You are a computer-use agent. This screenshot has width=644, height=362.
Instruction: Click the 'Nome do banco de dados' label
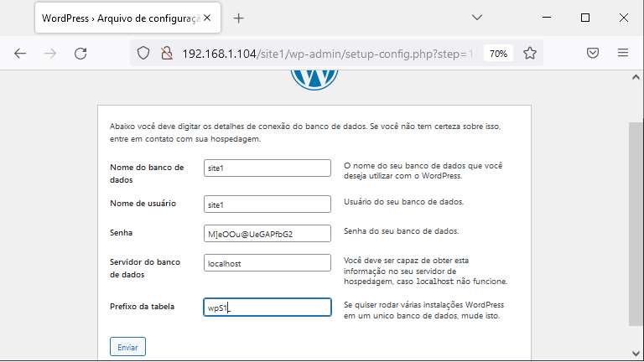[147, 173]
